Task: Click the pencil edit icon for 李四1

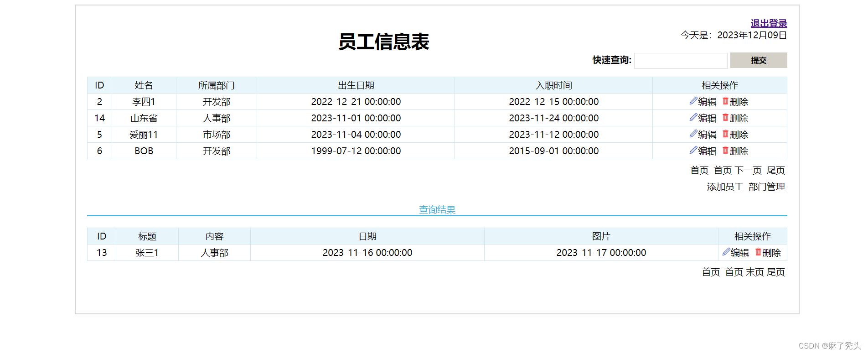Action: pyautogui.click(x=693, y=101)
